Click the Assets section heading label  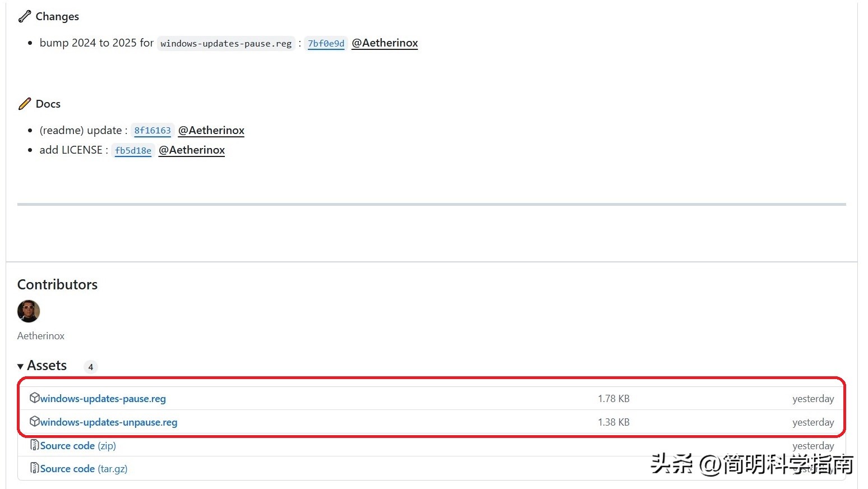click(47, 365)
